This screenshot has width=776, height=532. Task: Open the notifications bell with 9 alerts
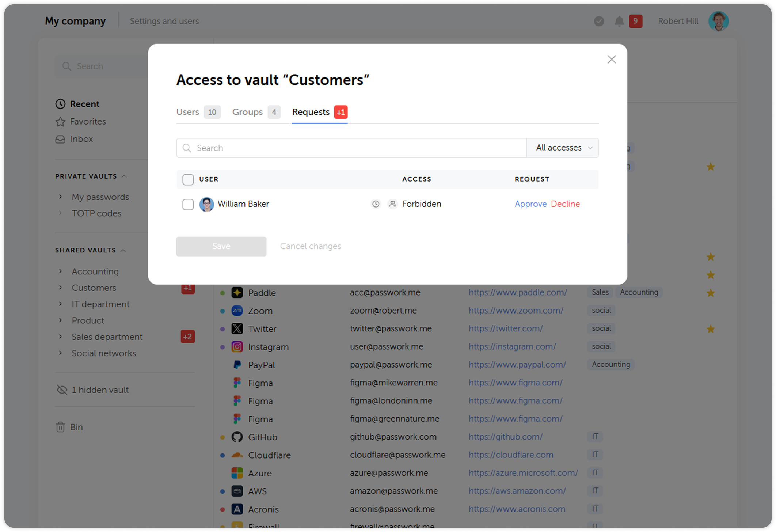click(619, 21)
